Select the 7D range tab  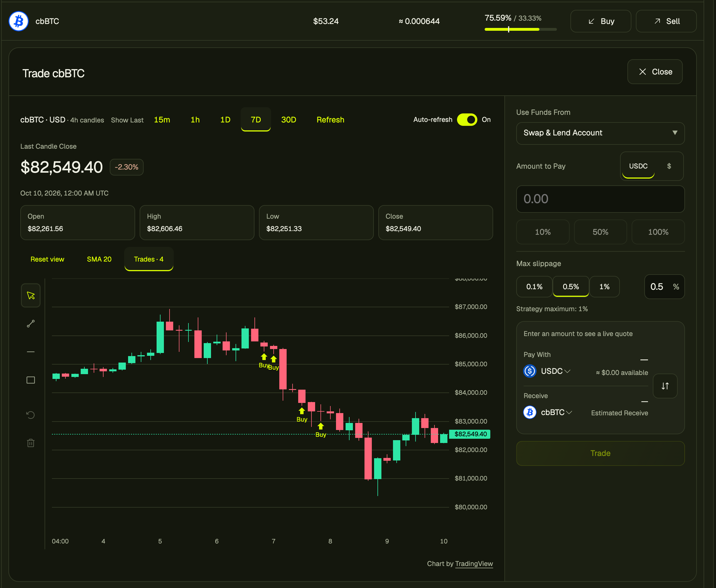pyautogui.click(x=256, y=120)
